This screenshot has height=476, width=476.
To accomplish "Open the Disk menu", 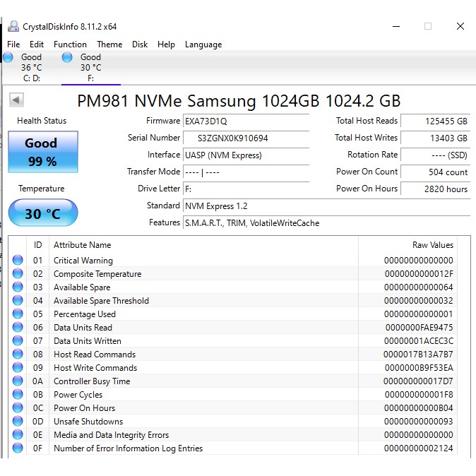I will tap(140, 44).
